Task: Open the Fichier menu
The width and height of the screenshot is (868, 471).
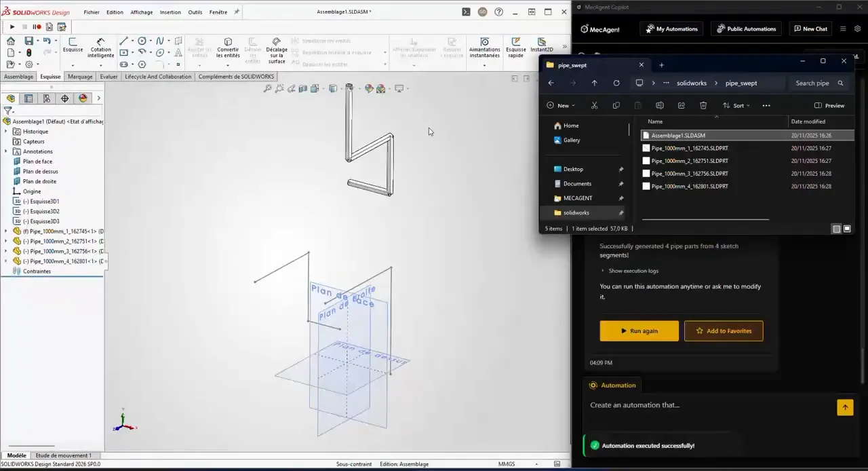Action: (92, 12)
